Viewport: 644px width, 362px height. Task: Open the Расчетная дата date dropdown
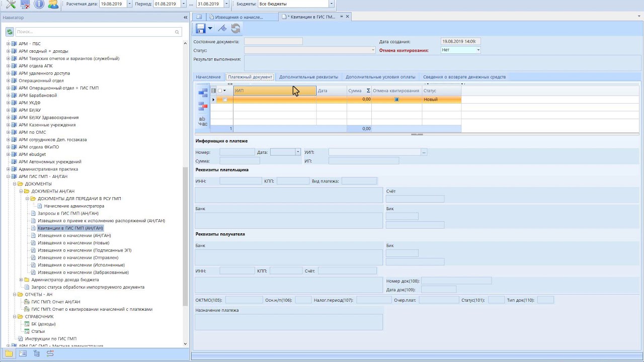point(130,4)
